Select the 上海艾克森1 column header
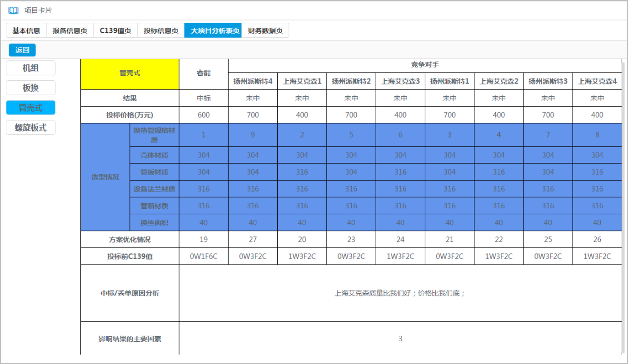The height and width of the screenshot is (364, 628). pos(302,81)
